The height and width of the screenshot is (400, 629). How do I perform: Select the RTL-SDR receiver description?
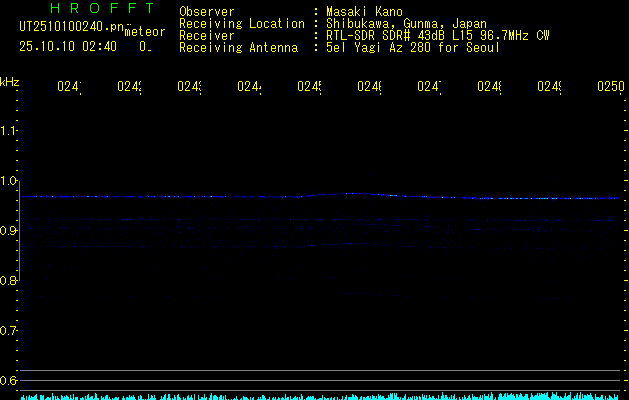click(437, 35)
